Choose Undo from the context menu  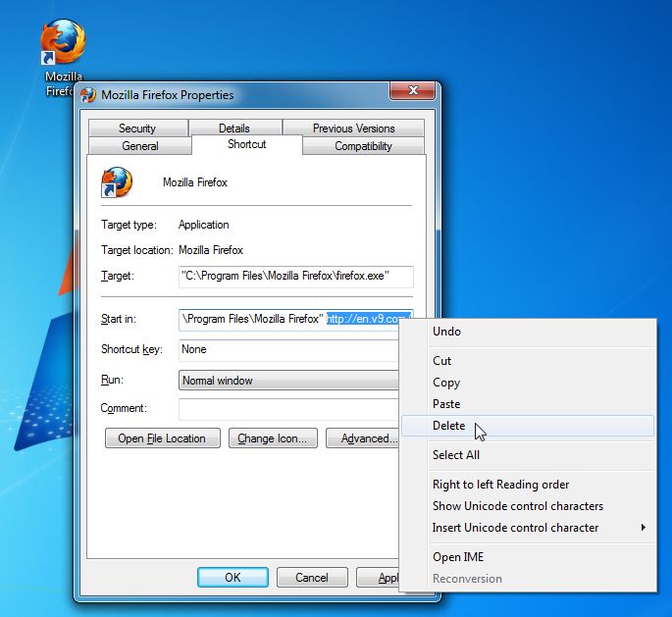(x=528, y=332)
